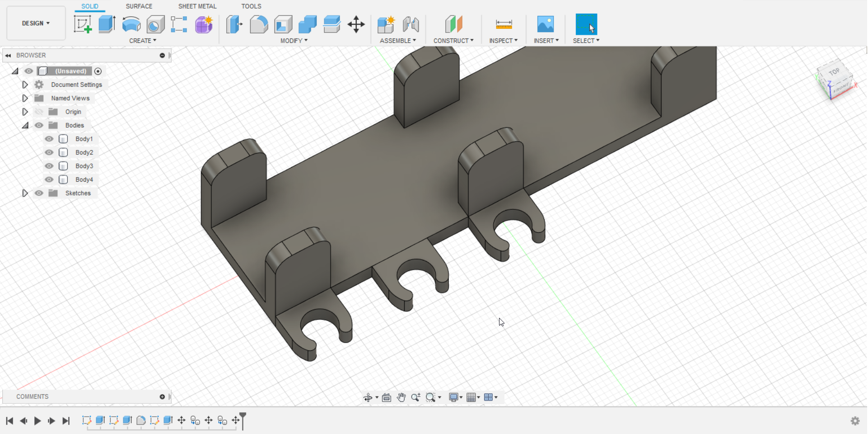Open the Design workspace switcher
This screenshot has height=434, width=868.
coord(36,23)
